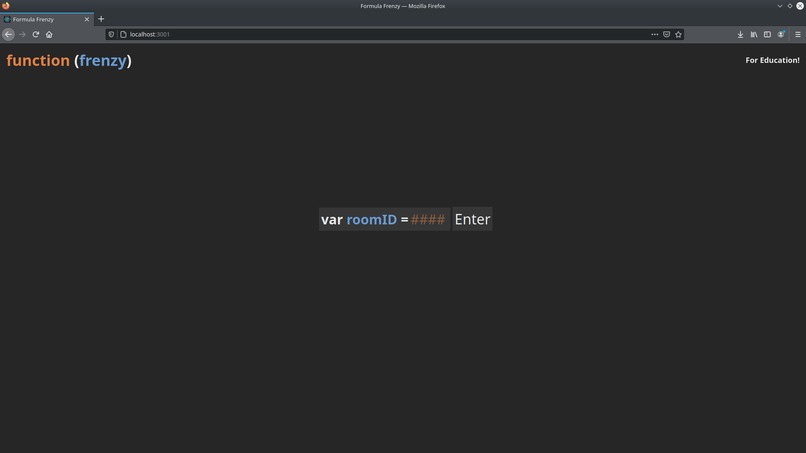Viewport: 806px width, 453px height.
Task: Go back using the browser back arrow
Action: (x=8, y=34)
